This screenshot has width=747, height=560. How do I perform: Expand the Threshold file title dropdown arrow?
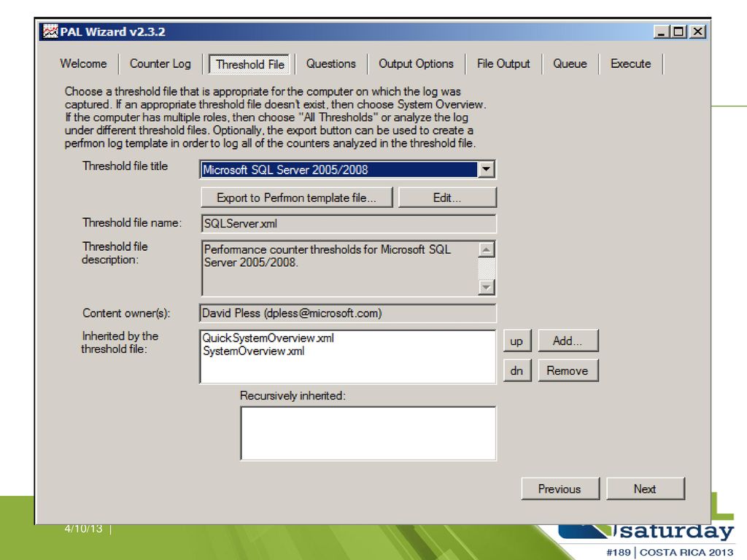tap(486, 169)
